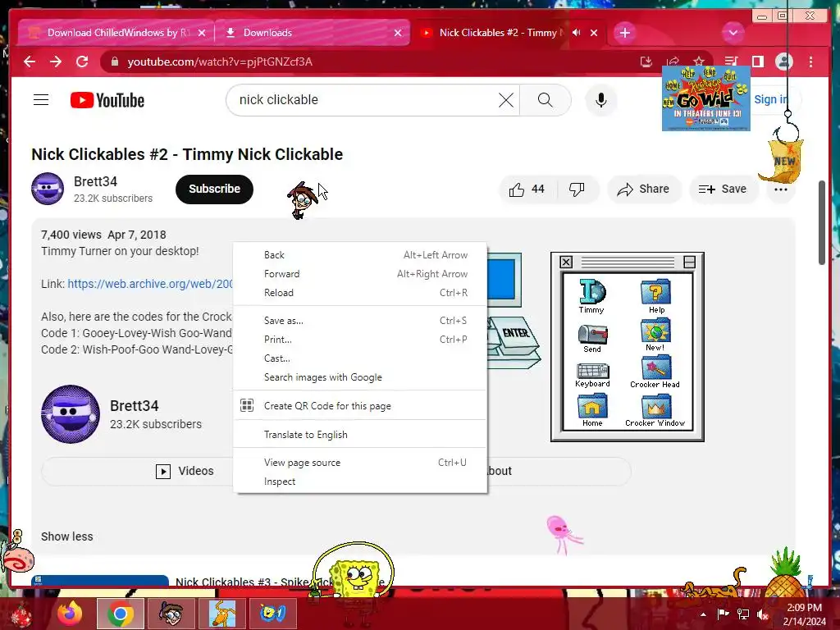The width and height of the screenshot is (840, 630).
Task: Choose Create QR Code for this page
Action: coord(359,405)
